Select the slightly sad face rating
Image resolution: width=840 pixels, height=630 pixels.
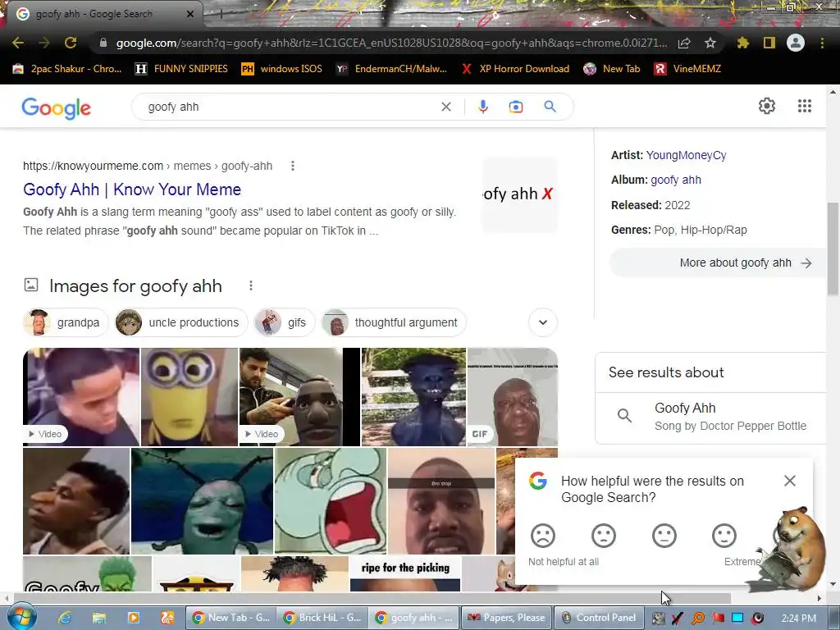point(603,536)
